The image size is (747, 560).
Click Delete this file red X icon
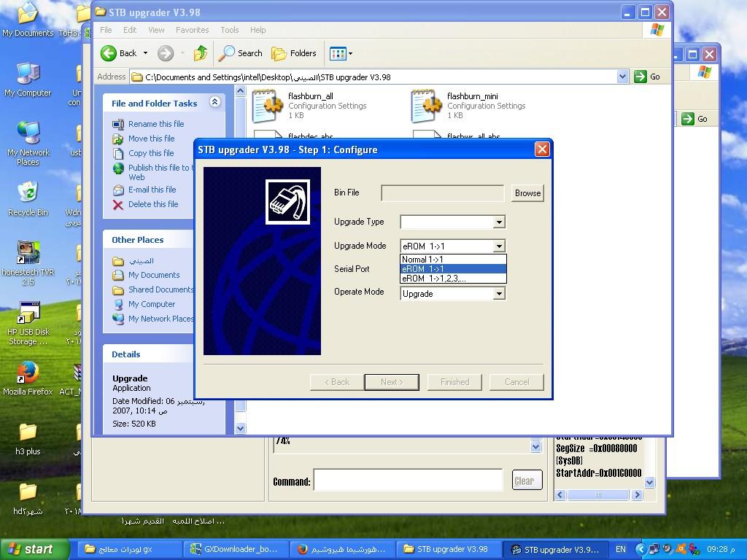click(117, 205)
